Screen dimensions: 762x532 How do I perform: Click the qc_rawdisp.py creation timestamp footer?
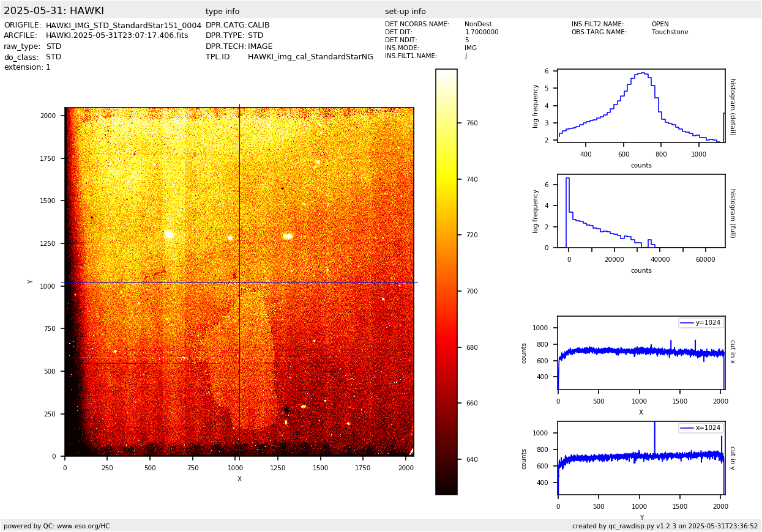tap(665, 526)
